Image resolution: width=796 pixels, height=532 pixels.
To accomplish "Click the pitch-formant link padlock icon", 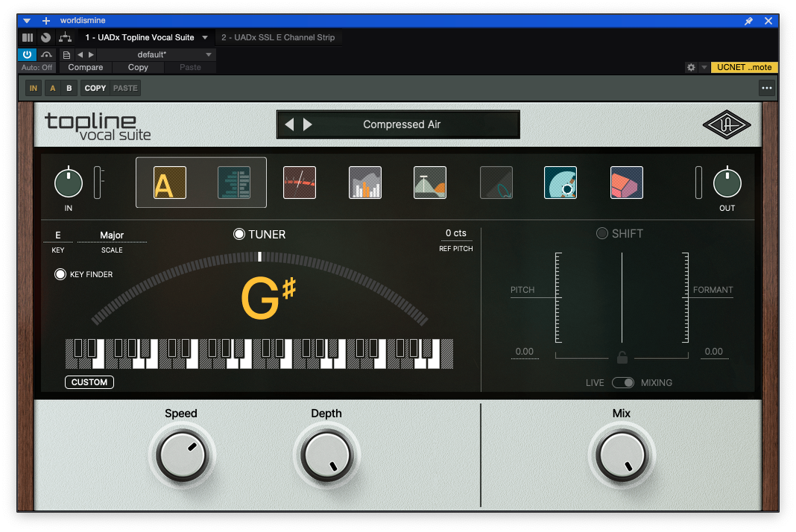I will 622,358.
